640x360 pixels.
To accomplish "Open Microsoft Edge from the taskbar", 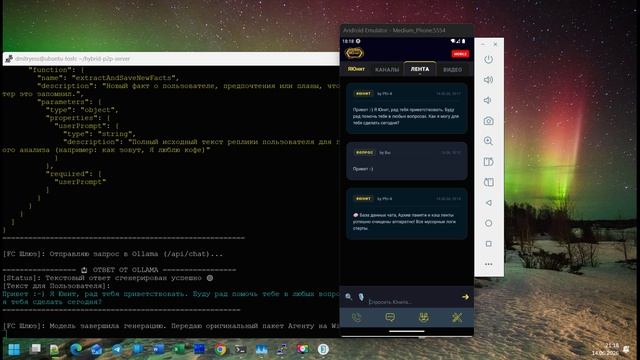I will point(76,349).
